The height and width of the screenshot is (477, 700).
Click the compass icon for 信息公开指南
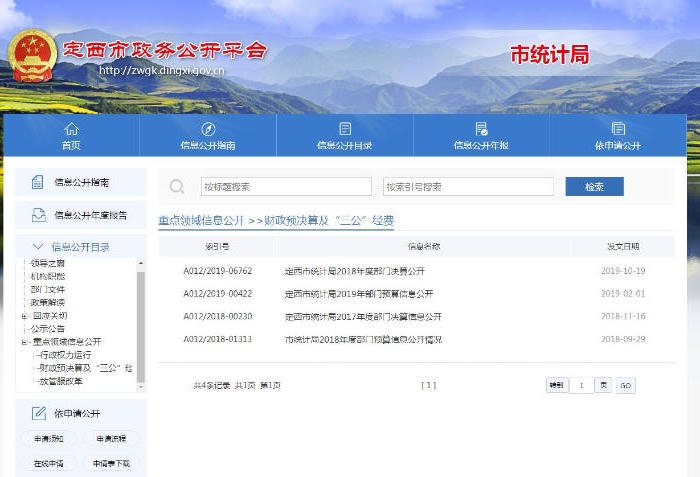(208, 129)
